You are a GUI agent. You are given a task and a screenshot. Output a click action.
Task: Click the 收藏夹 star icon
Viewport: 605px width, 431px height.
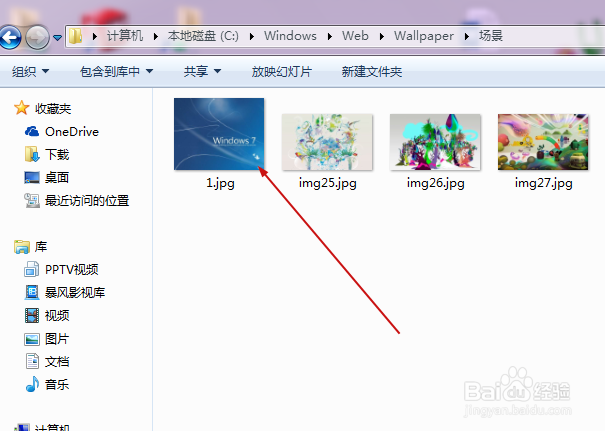pyautogui.click(x=22, y=108)
